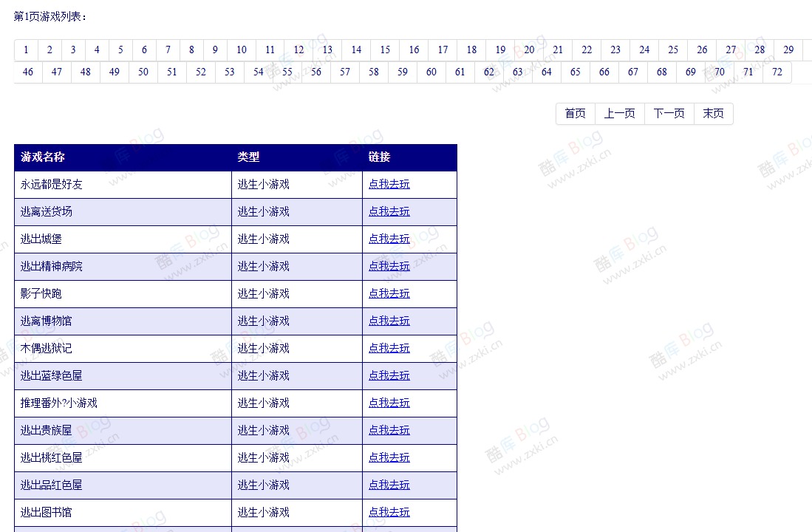
Task: Open the 逃出精神病院 game link
Action: [50, 266]
